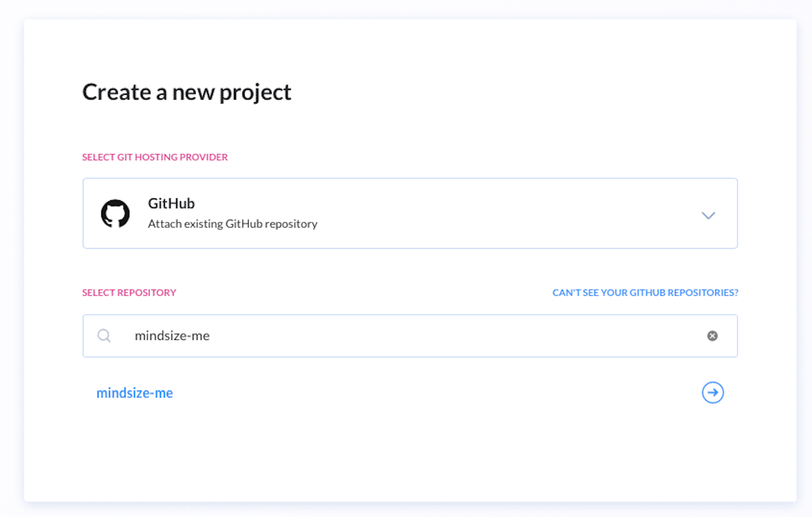
Task: Click the word 'project' in the page title
Action: (x=255, y=93)
